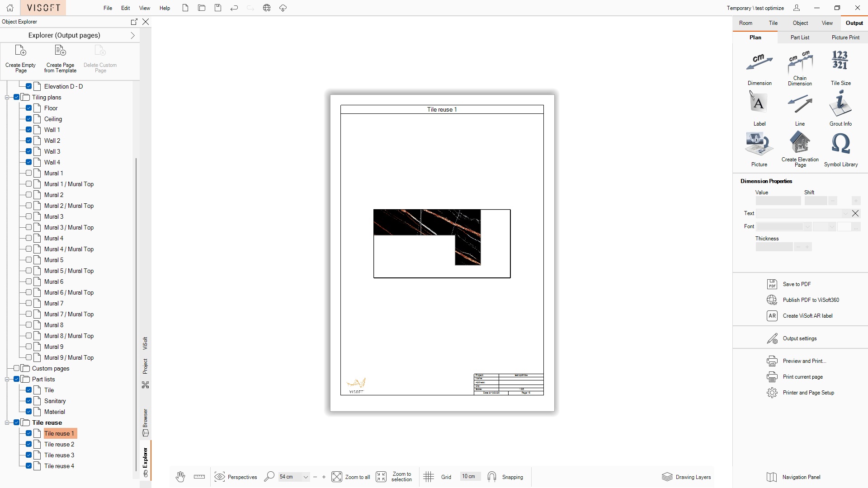Click the Tile Size icon
The height and width of the screenshot is (488, 868).
840,61
